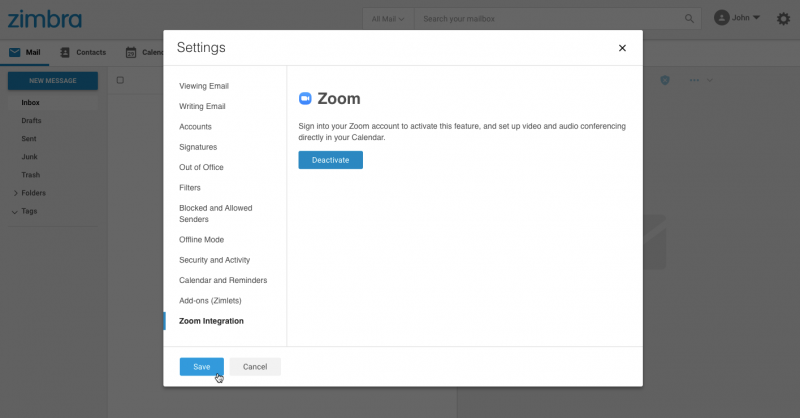Open the Drafts folder
Viewport: 800px width, 418px height.
click(x=31, y=120)
